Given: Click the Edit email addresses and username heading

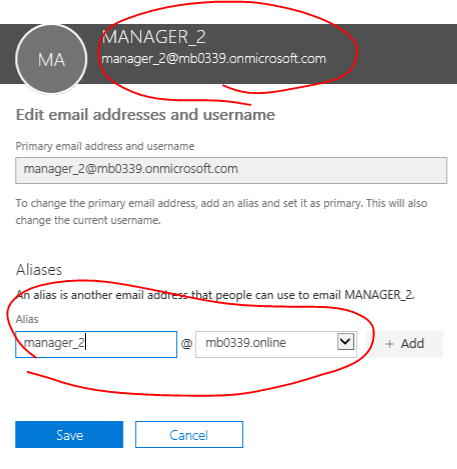Looking at the screenshot, I should coord(145,115).
